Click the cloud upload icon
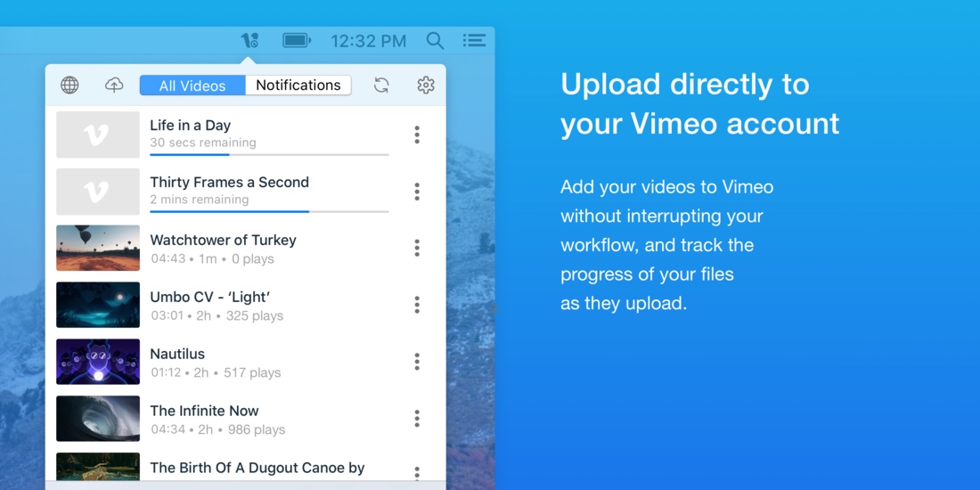 tap(114, 85)
